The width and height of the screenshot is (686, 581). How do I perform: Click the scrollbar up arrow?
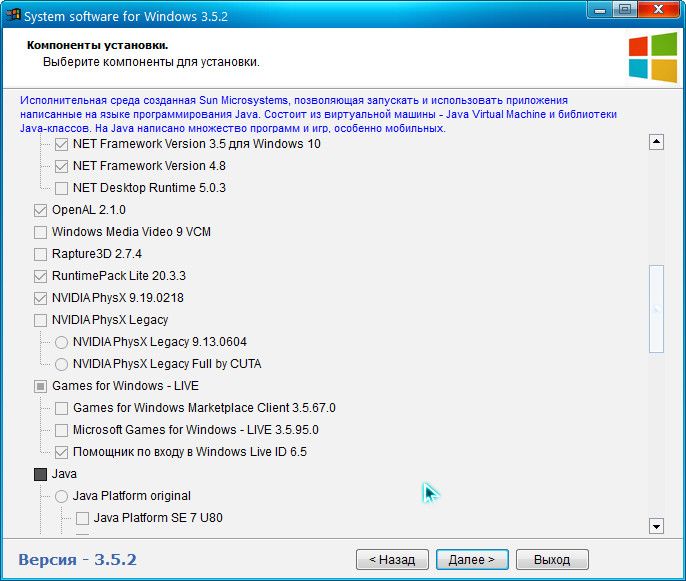(x=656, y=142)
